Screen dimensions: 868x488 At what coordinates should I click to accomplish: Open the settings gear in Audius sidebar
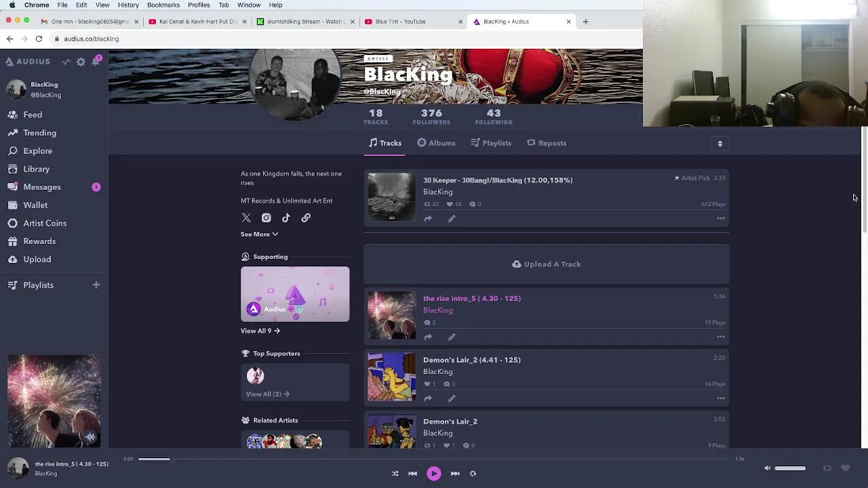click(81, 62)
